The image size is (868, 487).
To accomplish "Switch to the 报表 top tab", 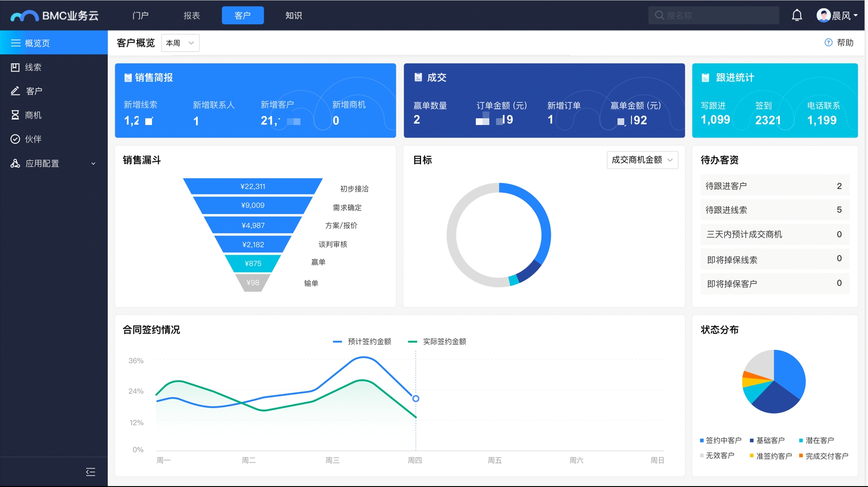I will tap(192, 15).
